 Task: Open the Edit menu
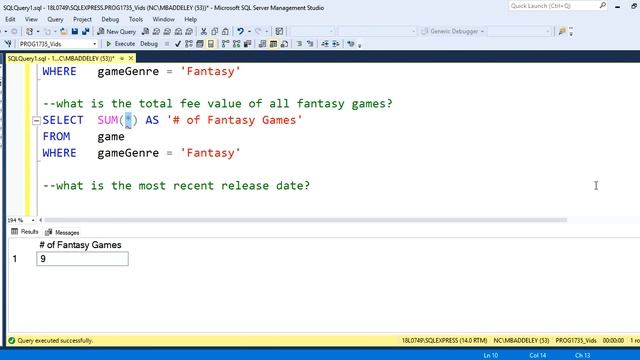tap(10, 19)
